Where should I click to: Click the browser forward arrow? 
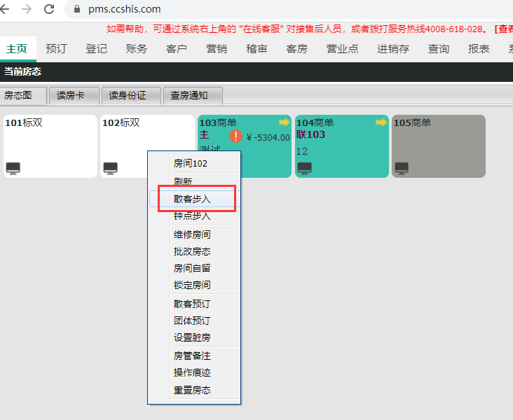tap(27, 9)
